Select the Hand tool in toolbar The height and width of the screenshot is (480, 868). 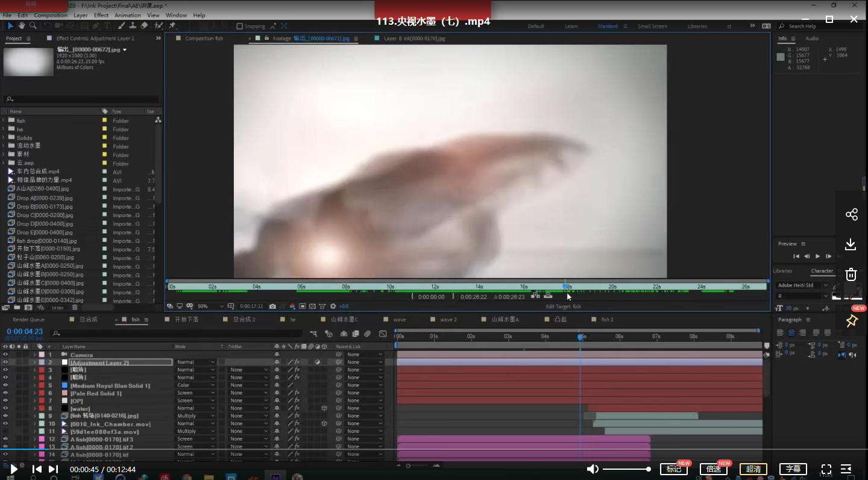coord(22,26)
